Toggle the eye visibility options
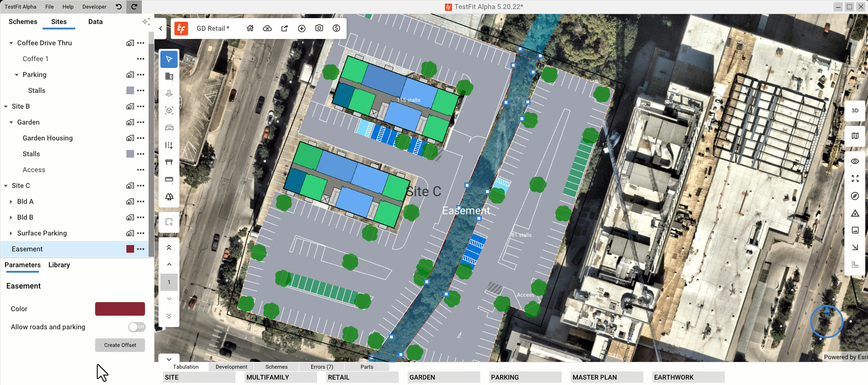 855,161
